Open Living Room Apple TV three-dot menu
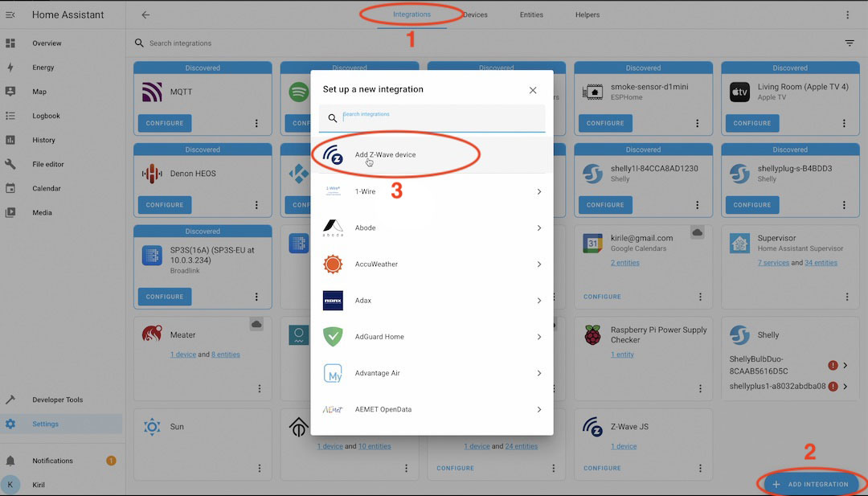This screenshot has width=868, height=496. (x=844, y=124)
